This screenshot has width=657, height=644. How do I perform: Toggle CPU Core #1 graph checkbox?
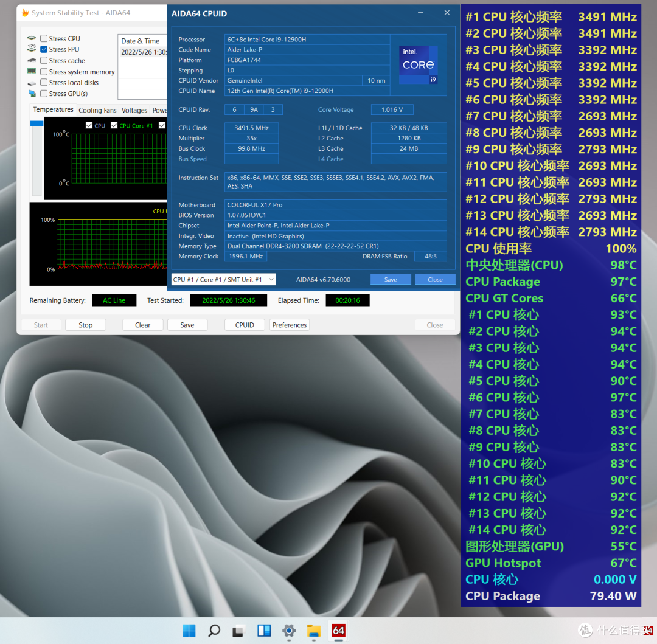pos(114,126)
